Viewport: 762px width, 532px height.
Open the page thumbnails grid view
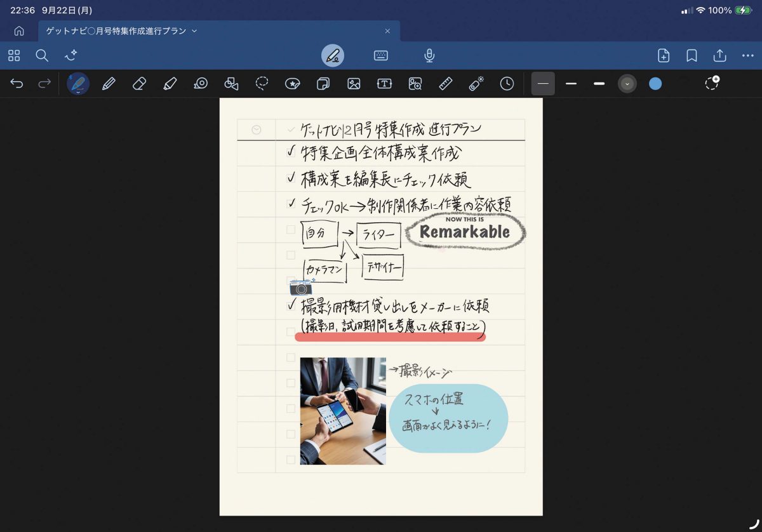click(14, 56)
